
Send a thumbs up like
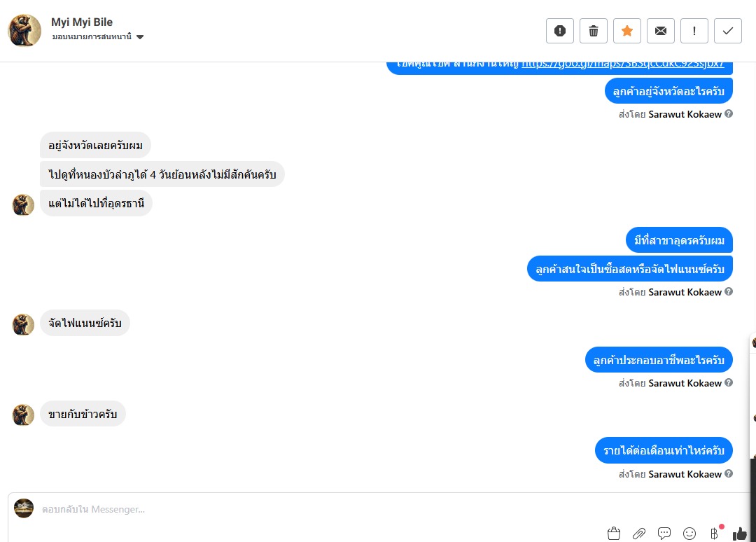[740, 534]
